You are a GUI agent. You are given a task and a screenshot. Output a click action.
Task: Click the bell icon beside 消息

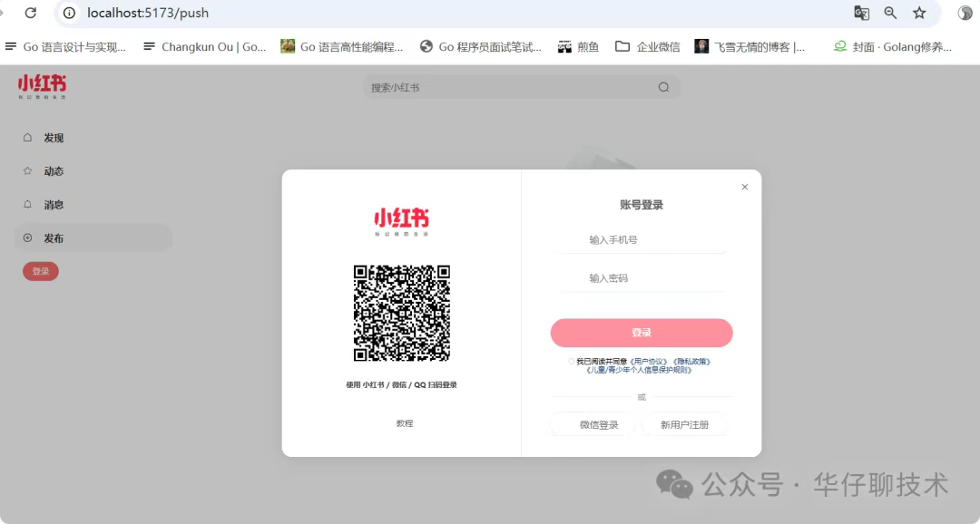[27, 204]
